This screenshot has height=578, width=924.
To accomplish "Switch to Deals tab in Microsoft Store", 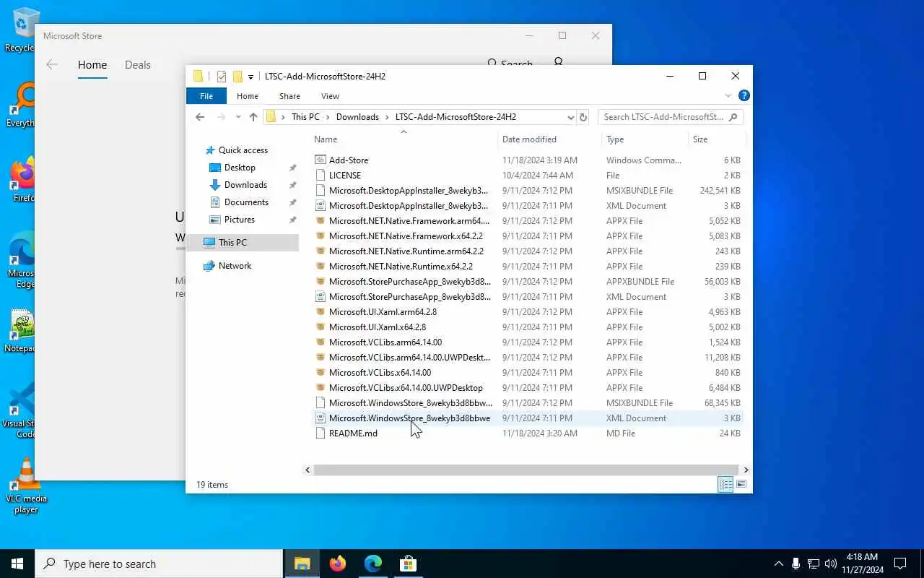I will coord(137,65).
